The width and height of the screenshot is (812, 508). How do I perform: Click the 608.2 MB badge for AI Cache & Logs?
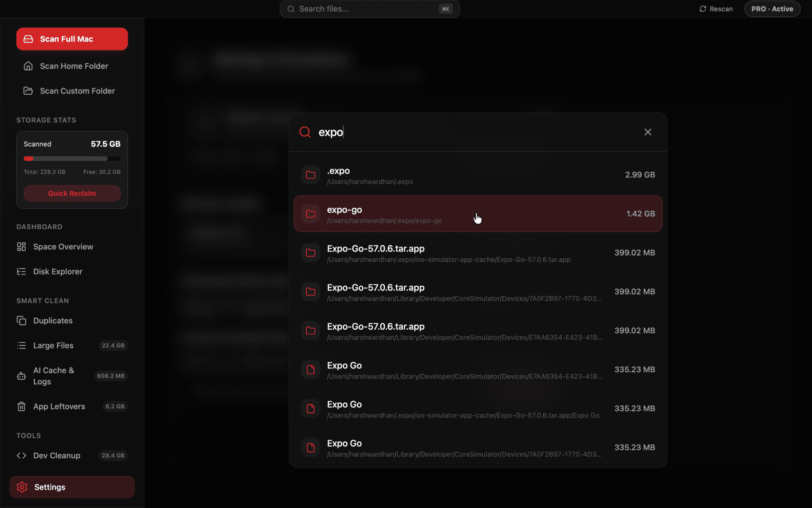(x=111, y=376)
